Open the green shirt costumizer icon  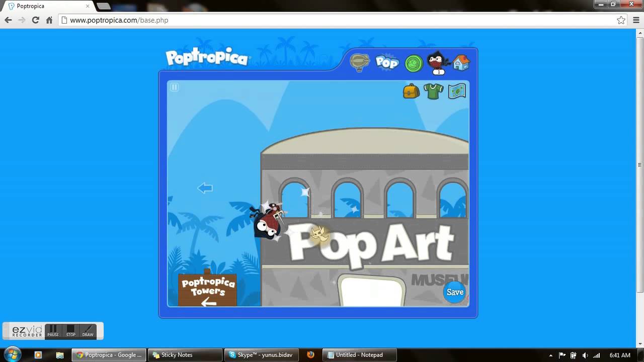(x=434, y=91)
